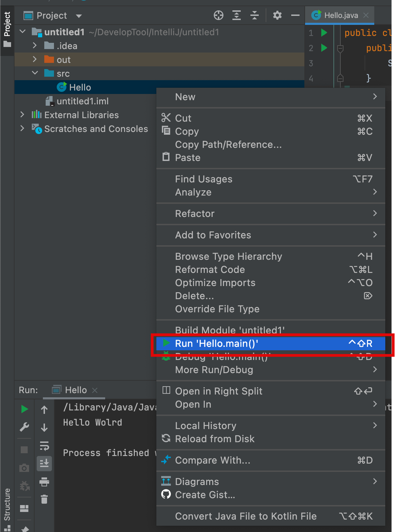This screenshot has width=395, height=532.
Task: Open Project panel settings gear
Action: click(277, 15)
